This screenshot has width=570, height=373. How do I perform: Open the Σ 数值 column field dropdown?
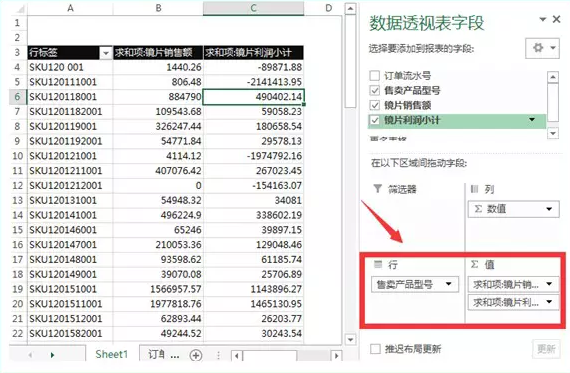549,209
